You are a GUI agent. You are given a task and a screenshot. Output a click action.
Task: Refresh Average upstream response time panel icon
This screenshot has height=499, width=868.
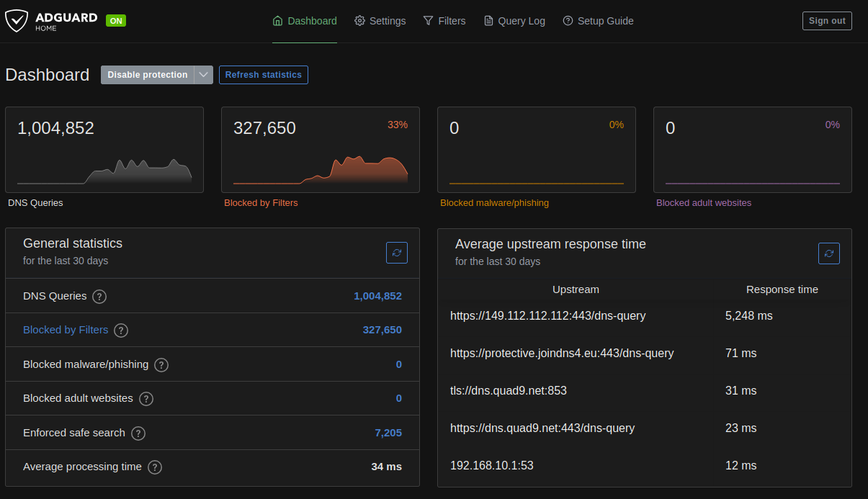(x=829, y=253)
